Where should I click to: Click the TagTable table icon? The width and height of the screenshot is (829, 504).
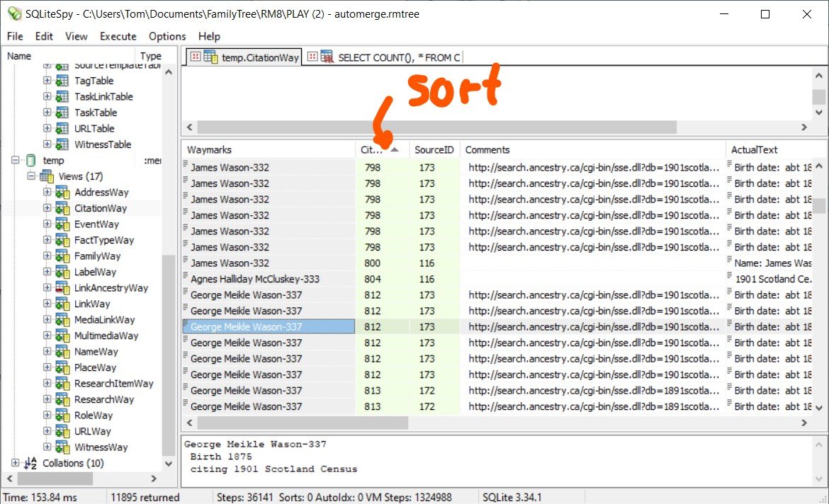tap(62, 81)
